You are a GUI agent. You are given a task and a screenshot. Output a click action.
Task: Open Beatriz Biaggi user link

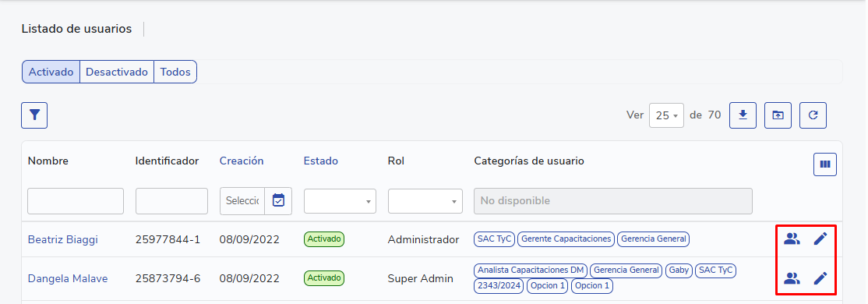(x=62, y=240)
